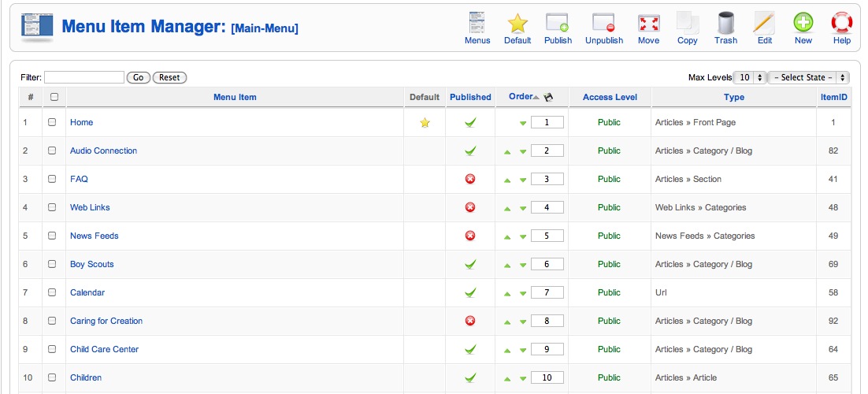Click the save order disk icon
Viewport: 868px width, 394px height.
548,97
